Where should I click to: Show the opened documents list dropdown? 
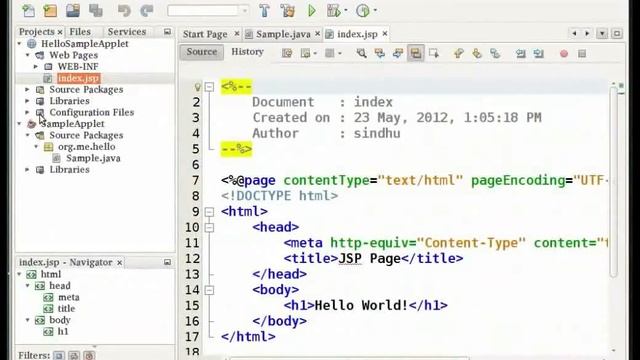pyautogui.click(x=602, y=33)
